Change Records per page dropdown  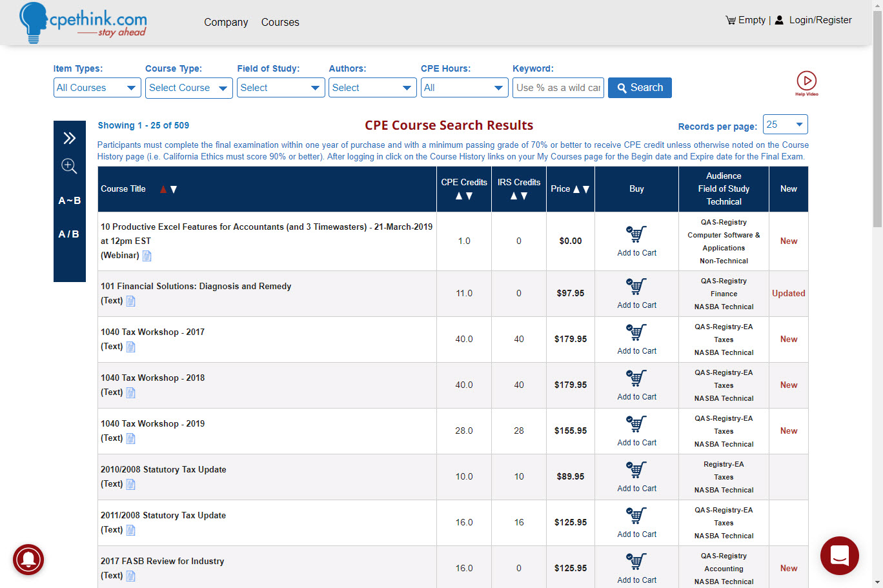click(786, 125)
